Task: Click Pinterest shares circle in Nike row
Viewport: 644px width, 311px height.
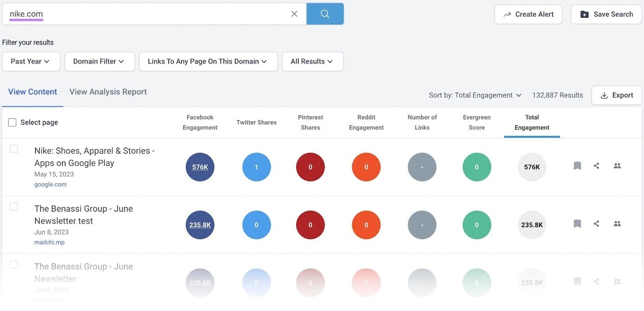Action: (x=310, y=167)
